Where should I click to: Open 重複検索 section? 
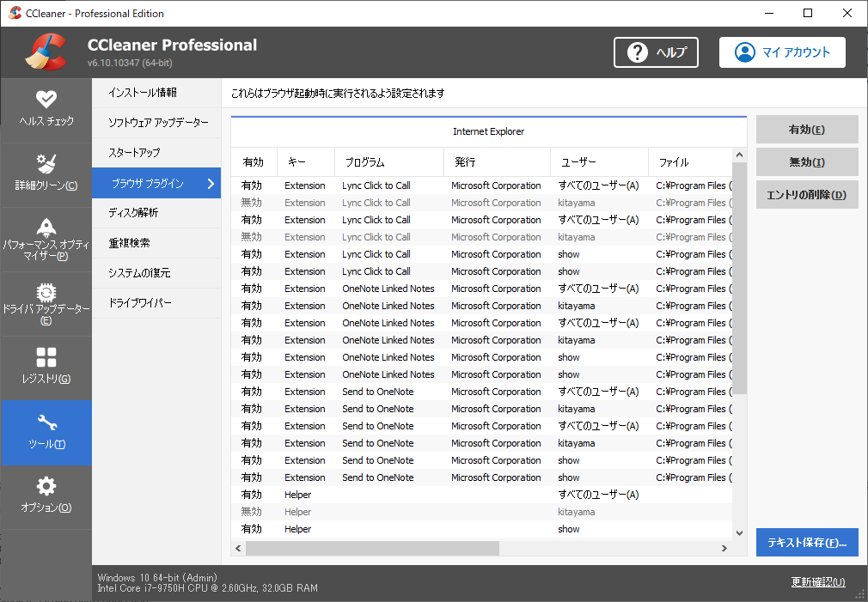(x=156, y=243)
